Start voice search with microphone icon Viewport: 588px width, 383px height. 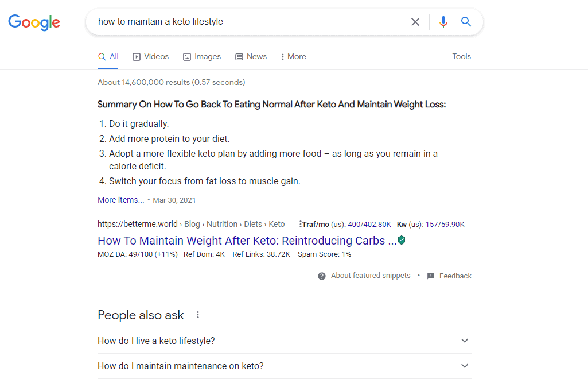(443, 22)
